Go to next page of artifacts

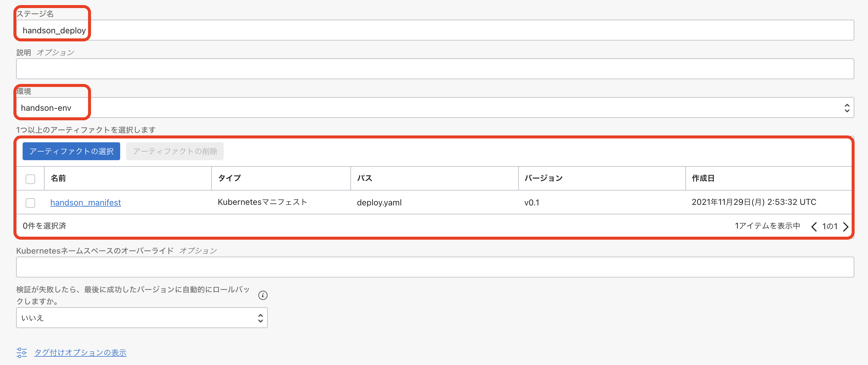coord(845,226)
